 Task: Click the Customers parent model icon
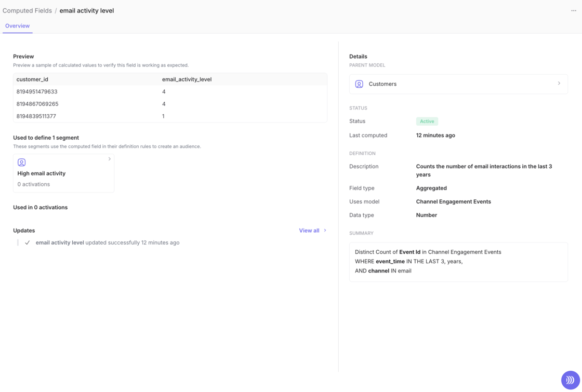pyautogui.click(x=359, y=84)
